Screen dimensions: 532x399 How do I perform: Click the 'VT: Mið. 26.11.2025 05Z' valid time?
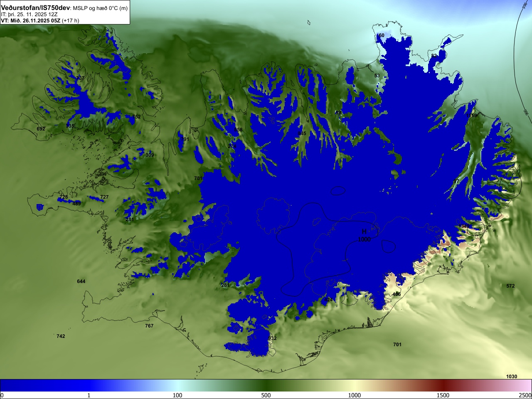pos(30,20)
